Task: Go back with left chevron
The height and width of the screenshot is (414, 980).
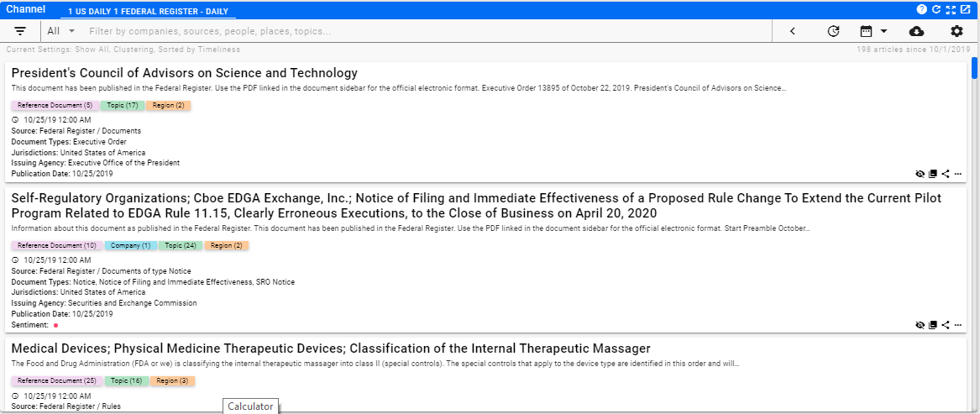Action: (793, 31)
